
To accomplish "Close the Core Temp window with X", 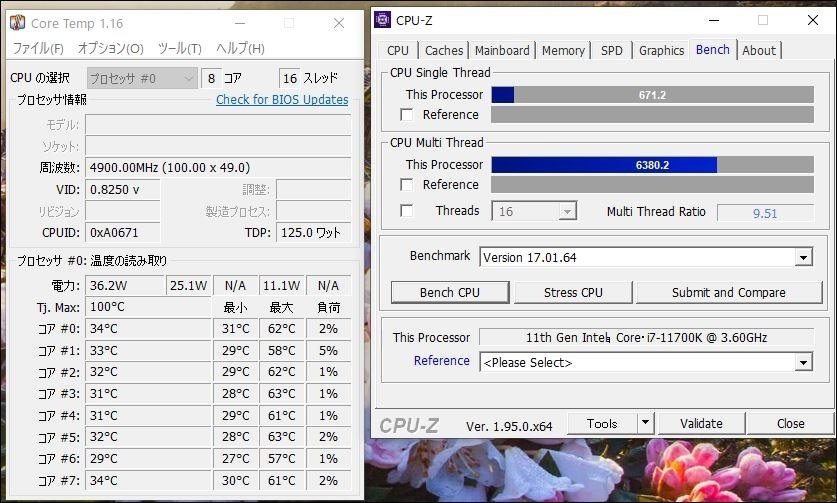I will click(339, 23).
